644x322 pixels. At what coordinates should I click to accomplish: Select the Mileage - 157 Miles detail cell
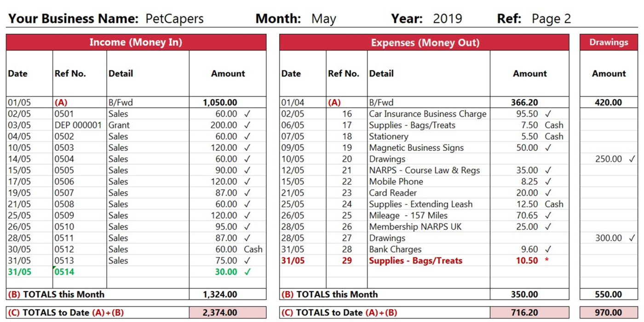(408, 216)
